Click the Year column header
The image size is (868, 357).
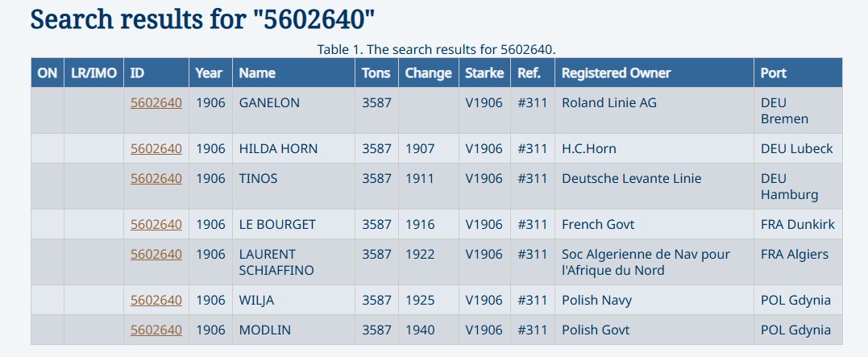tap(209, 73)
